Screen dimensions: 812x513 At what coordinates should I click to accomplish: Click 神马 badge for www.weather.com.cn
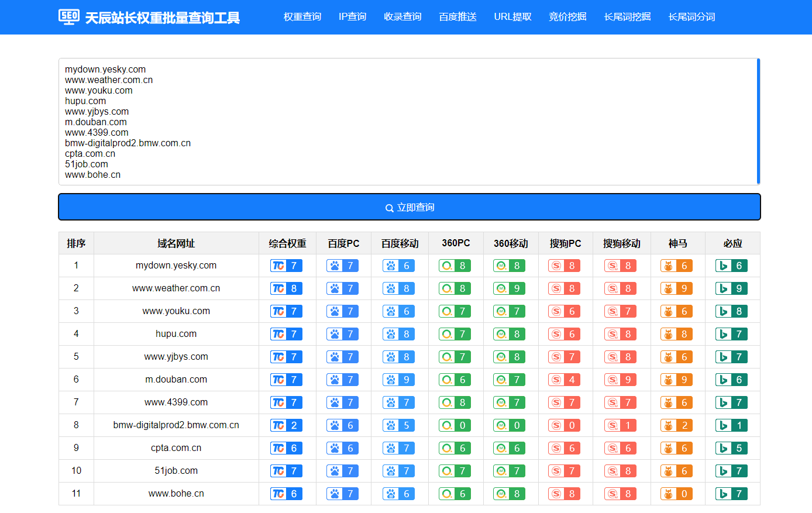[x=677, y=288]
